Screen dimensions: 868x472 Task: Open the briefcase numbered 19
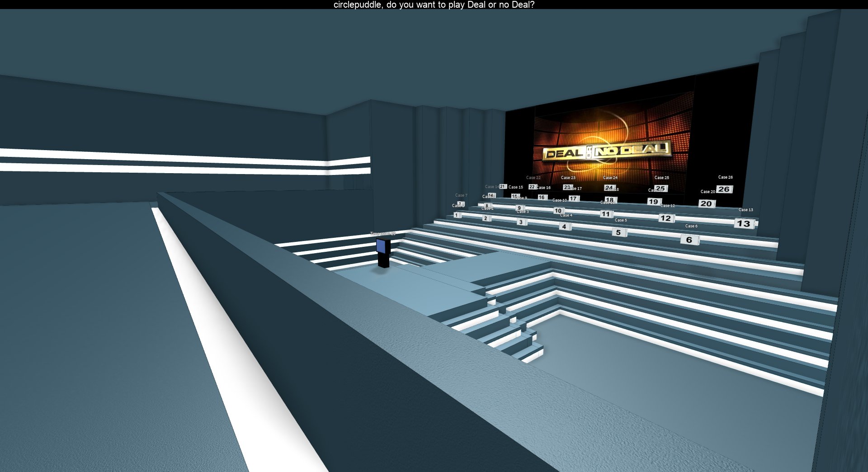point(654,202)
